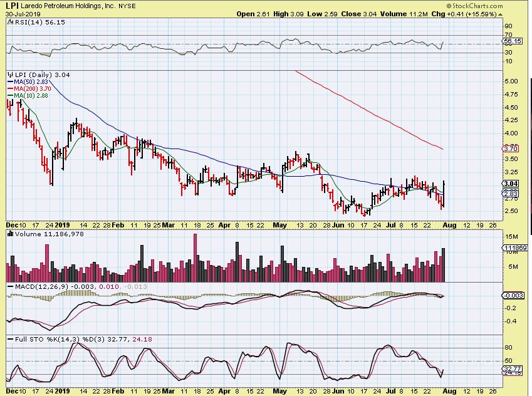Click the candlestick icon beside LPI (Daily)

(11, 75)
